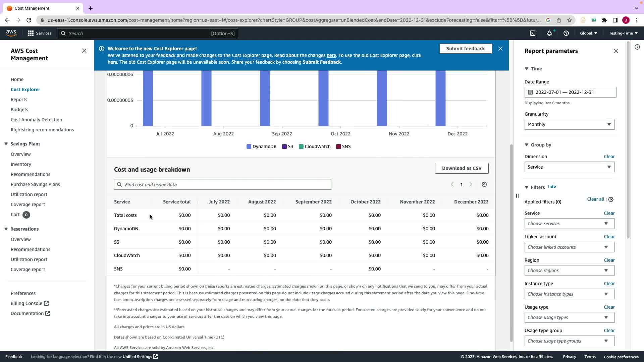Open Budgets in the sidebar

[19, 110]
